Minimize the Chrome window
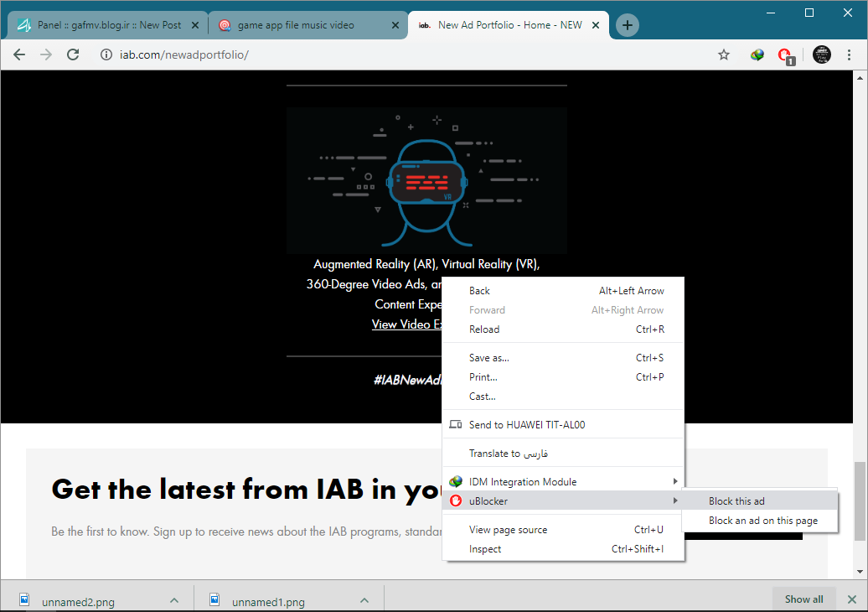 click(771, 13)
